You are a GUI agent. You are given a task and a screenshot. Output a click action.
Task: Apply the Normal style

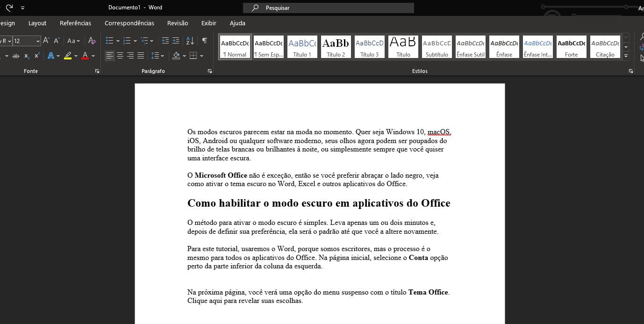point(235,47)
